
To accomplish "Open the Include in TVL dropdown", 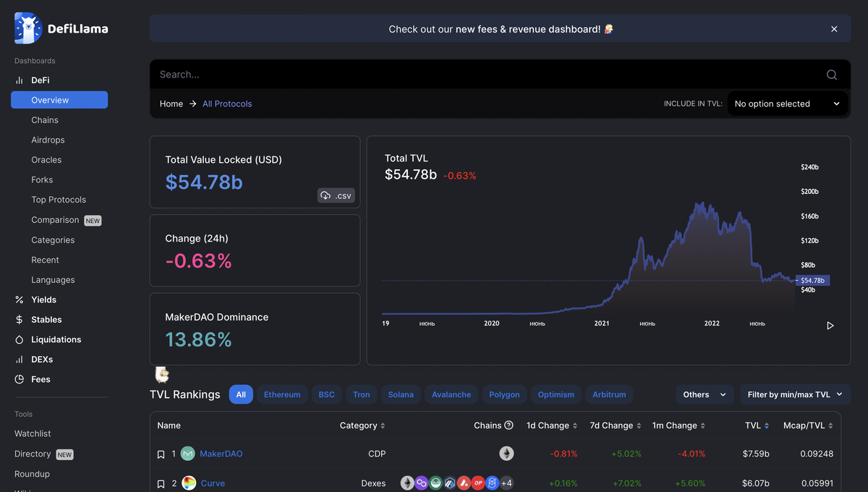I will [788, 103].
